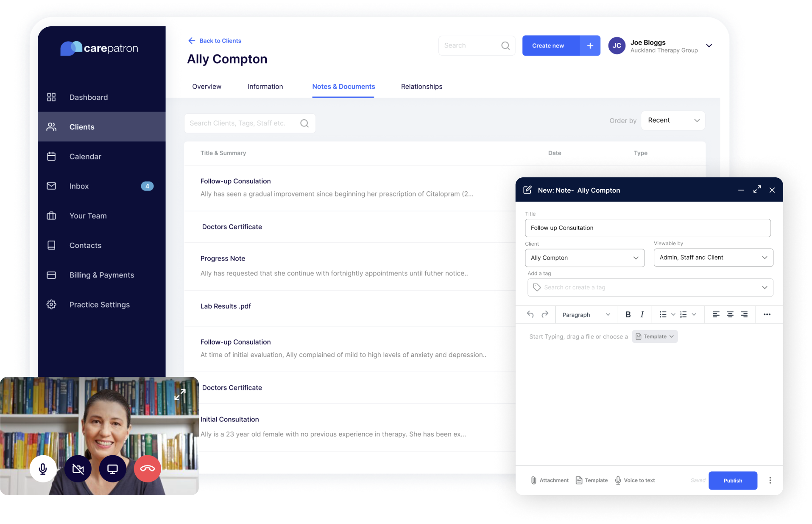Click the carepatron logo
This screenshot has width=812, height=524.
99,48
